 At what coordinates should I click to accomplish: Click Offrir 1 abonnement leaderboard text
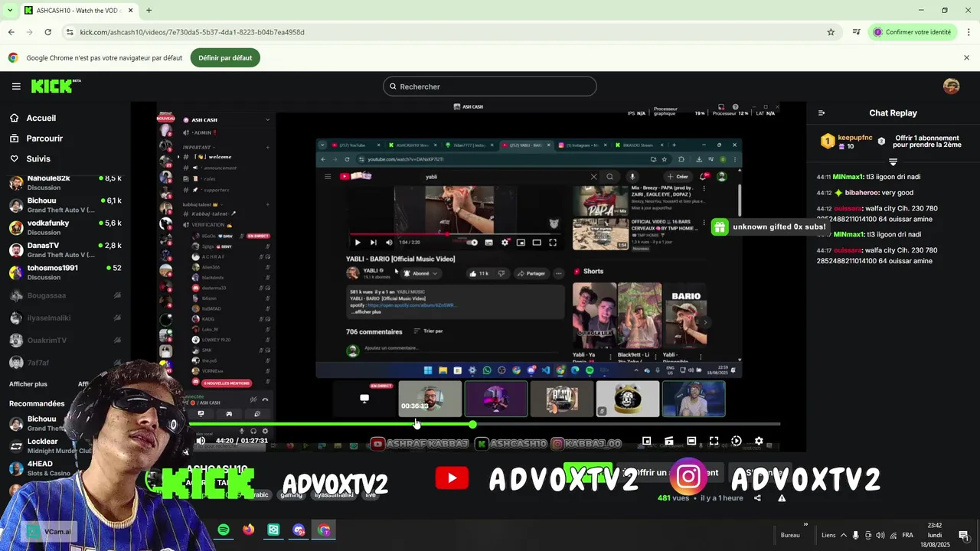pyautogui.click(x=927, y=142)
